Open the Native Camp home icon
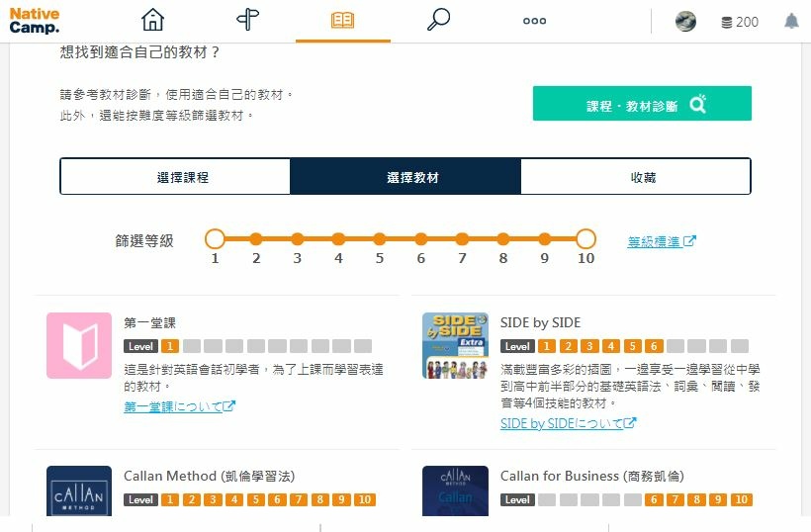The width and height of the screenshot is (811, 532). coord(152,20)
